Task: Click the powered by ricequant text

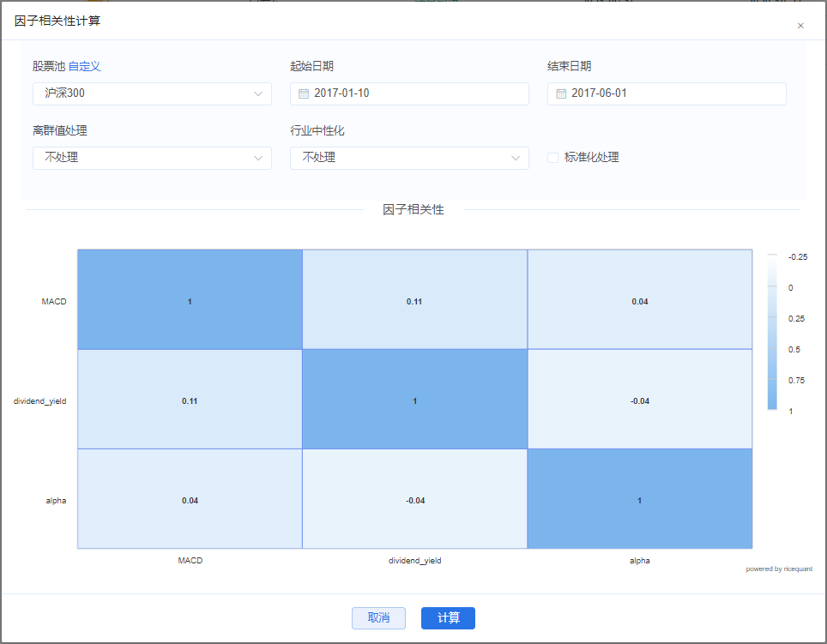Action: (778, 569)
